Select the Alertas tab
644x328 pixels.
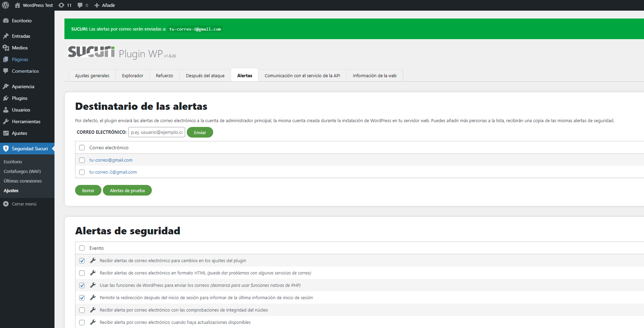click(x=245, y=75)
